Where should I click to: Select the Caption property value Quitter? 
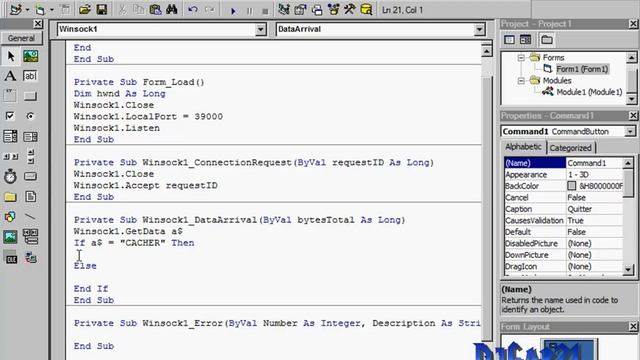point(594,209)
